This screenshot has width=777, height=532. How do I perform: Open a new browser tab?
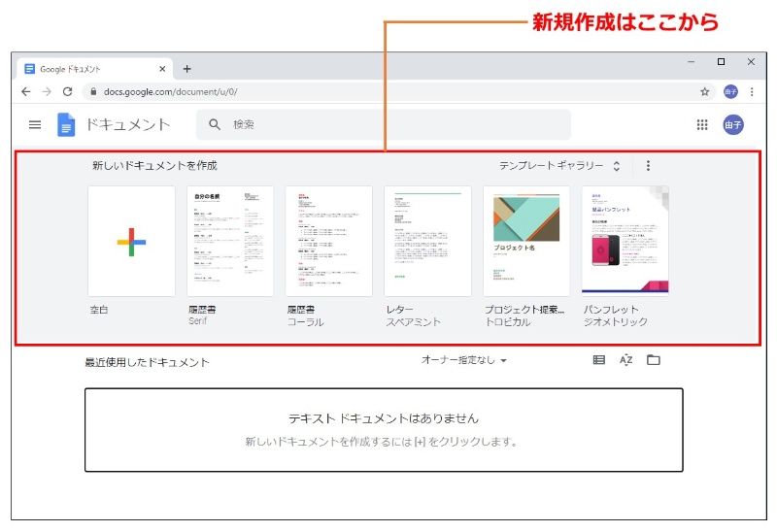point(187,69)
